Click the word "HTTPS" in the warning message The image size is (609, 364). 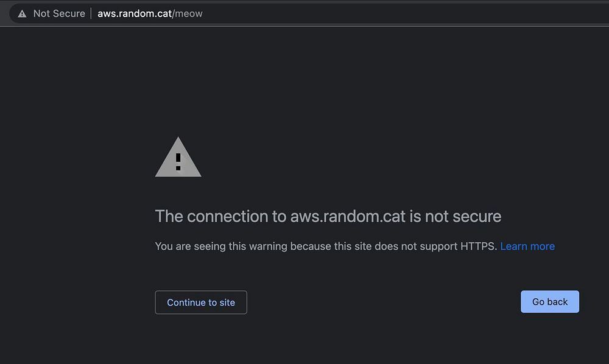pos(479,247)
